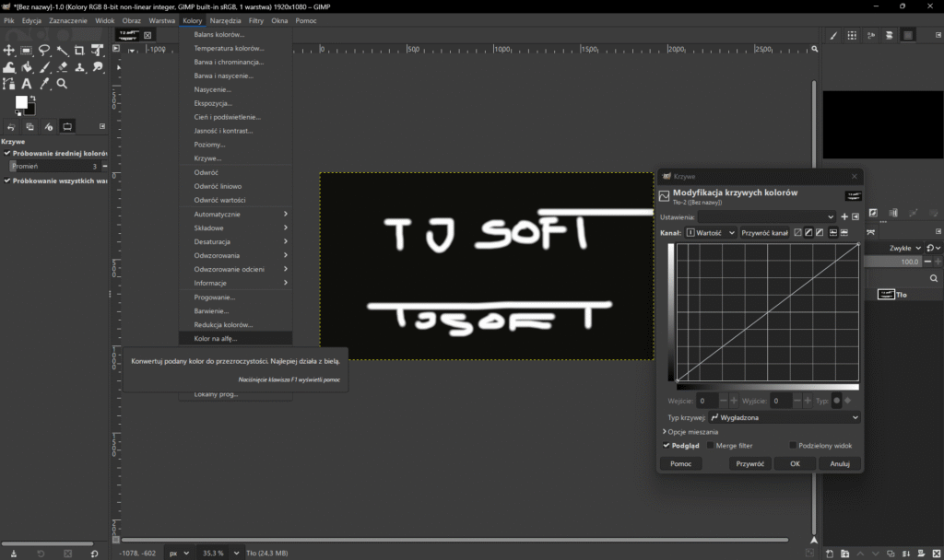
Task: Choose Odwróć menu entry
Action: point(235,172)
